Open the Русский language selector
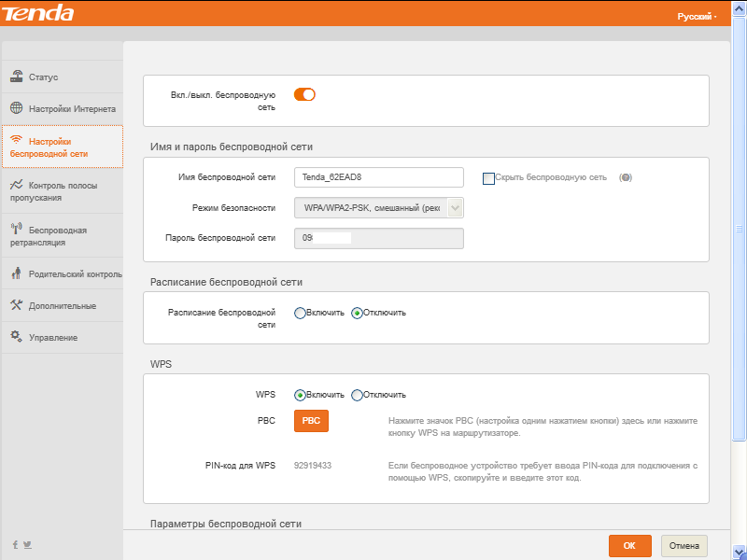This screenshot has width=747, height=560. point(697,17)
